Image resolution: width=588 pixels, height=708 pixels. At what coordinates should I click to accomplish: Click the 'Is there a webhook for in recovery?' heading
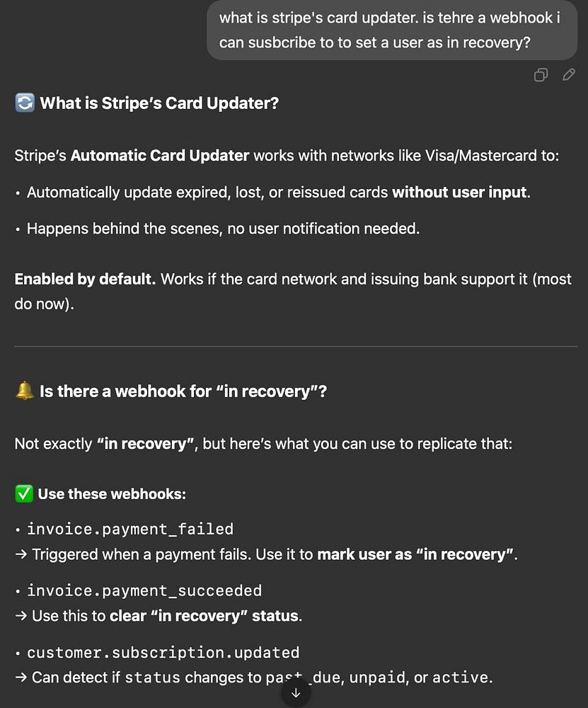pos(183,391)
